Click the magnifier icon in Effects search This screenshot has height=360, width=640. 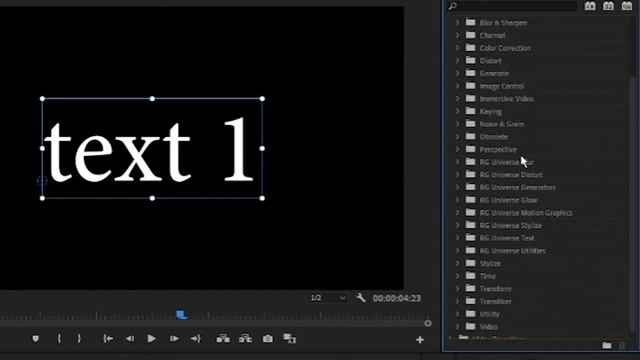coord(452,6)
